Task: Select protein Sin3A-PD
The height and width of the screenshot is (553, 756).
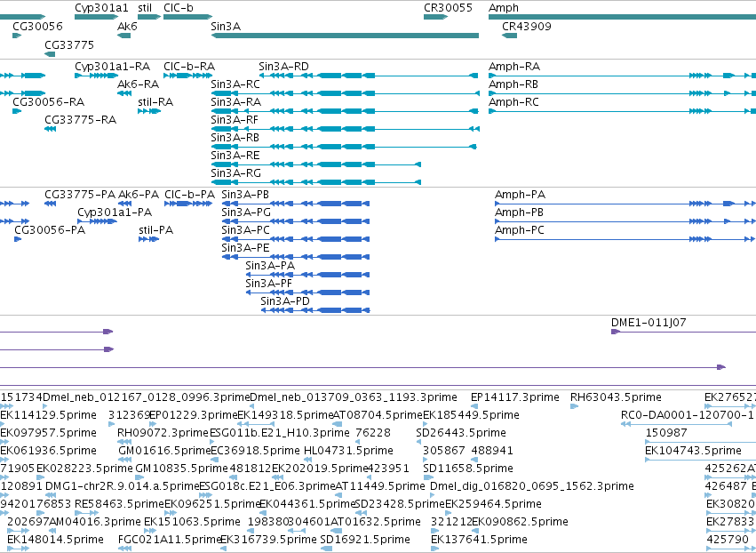Action: (315, 310)
